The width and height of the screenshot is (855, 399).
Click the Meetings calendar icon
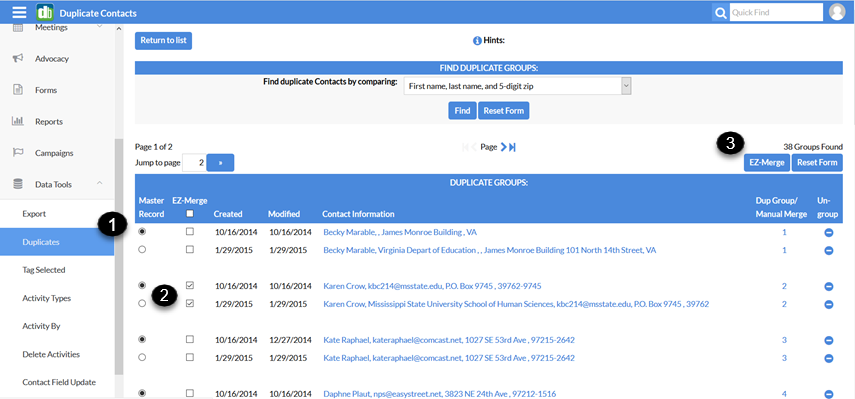(17, 27)
